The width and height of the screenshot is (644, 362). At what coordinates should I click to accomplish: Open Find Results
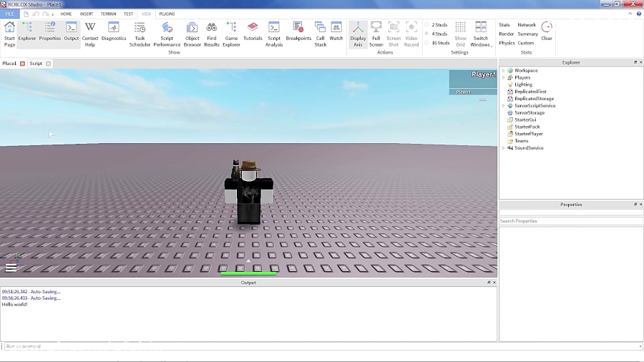pyautogui.click(x=212, y=34)
